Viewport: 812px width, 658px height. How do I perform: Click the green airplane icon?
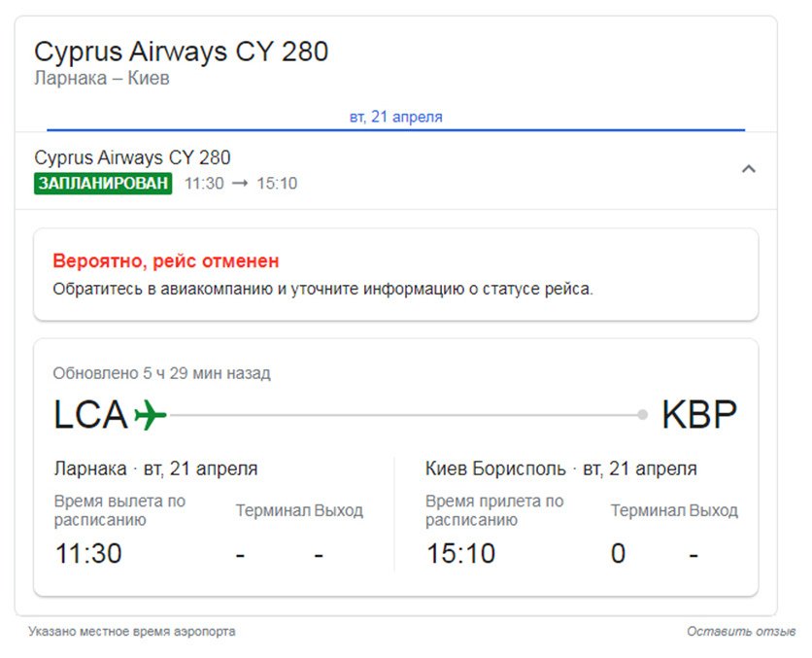point(151,415)
